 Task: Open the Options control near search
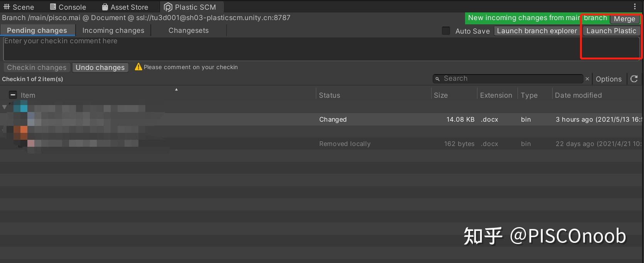tap(609, 78)
